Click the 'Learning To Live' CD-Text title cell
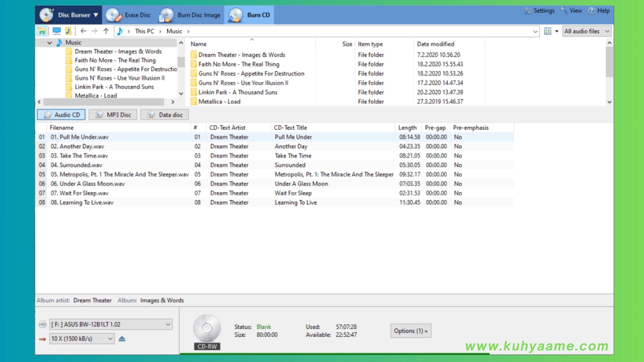The image size is (644, 362). point(296,203)
